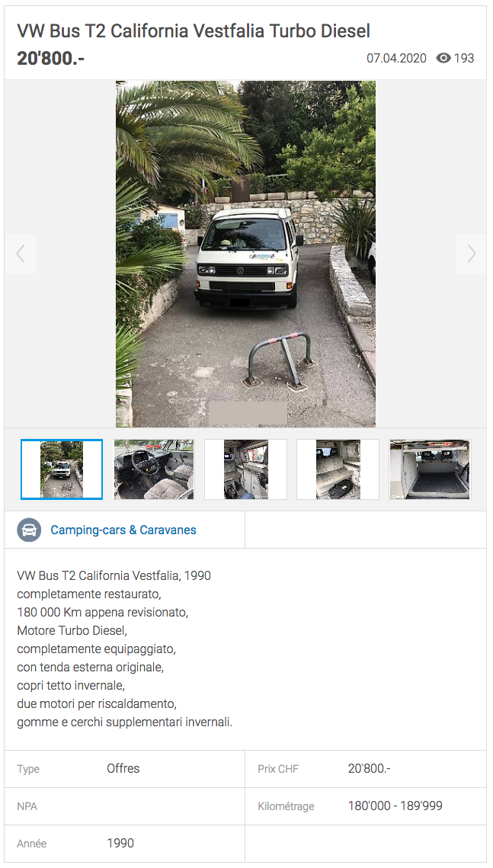
Task: Go to previous photo with left arrow
Action: pyautogui.click(x=21, y=254)
